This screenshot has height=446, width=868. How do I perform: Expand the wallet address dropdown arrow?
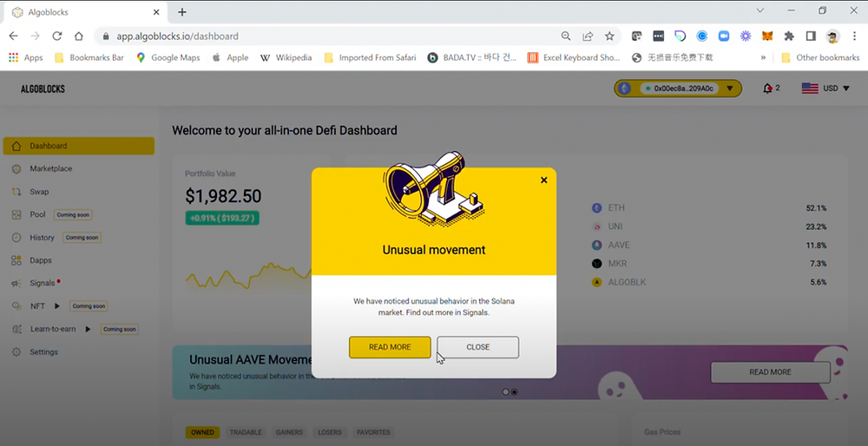tap(730, 88)
